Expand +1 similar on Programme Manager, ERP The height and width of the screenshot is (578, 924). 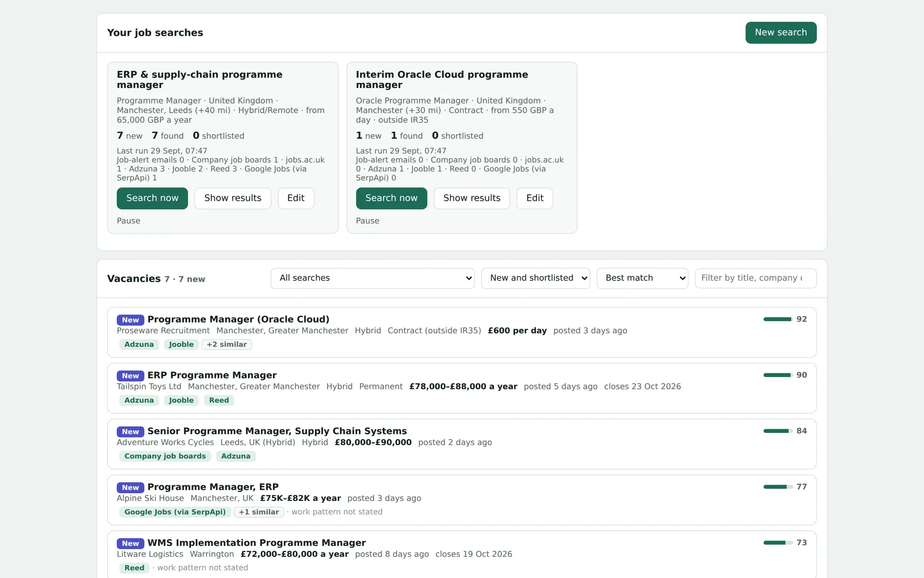(x=259, y=512)
